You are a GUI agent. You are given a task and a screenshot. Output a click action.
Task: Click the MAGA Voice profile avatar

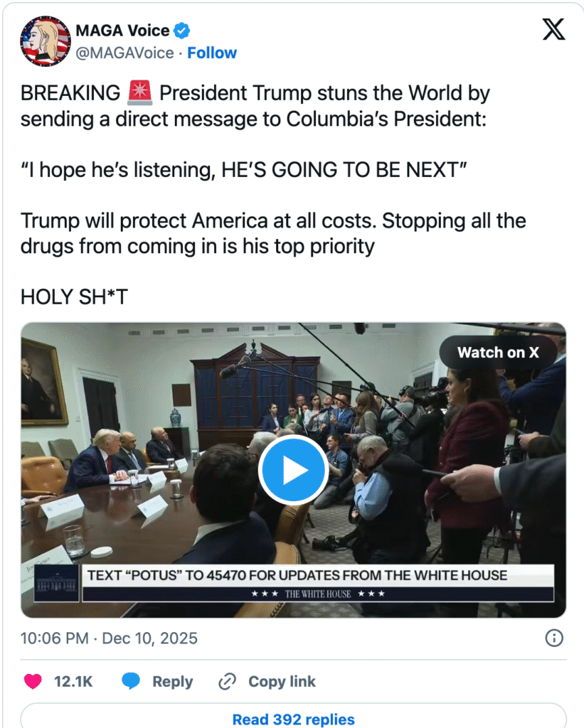45,41
